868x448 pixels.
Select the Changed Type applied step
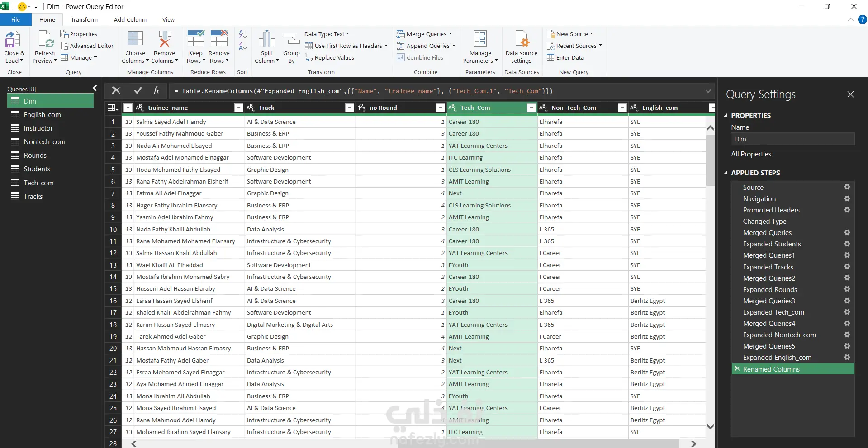[792, 222]
